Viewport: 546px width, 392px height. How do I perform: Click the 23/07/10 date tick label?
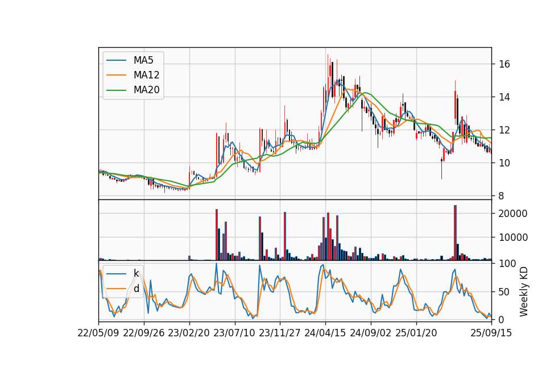pos(234,333)
